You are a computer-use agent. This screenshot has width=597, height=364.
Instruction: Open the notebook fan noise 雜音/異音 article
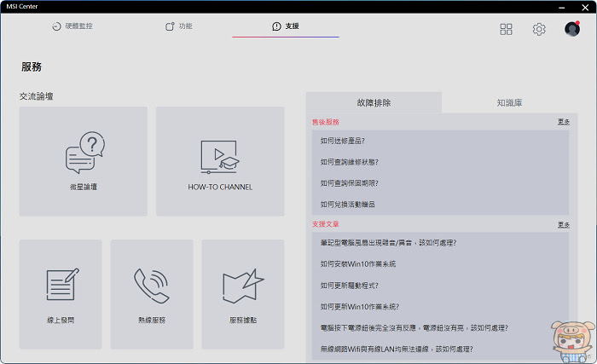tap(388, 243)
